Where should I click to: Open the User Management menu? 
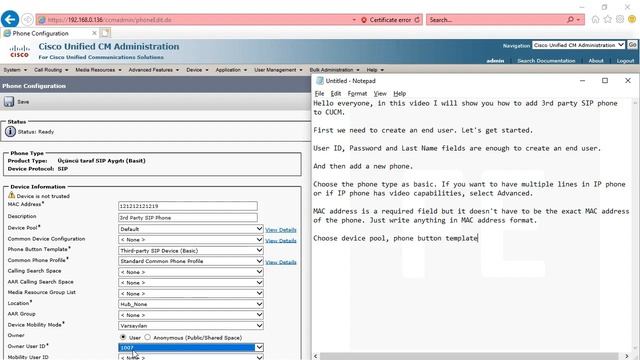(x=278, y=70)
